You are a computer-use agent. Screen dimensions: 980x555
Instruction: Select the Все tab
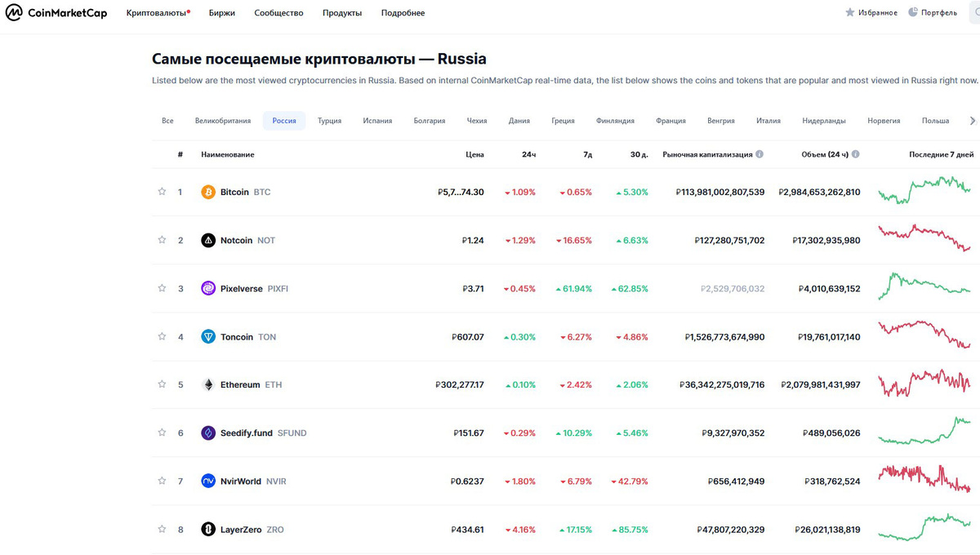click(x=167, y=121)
